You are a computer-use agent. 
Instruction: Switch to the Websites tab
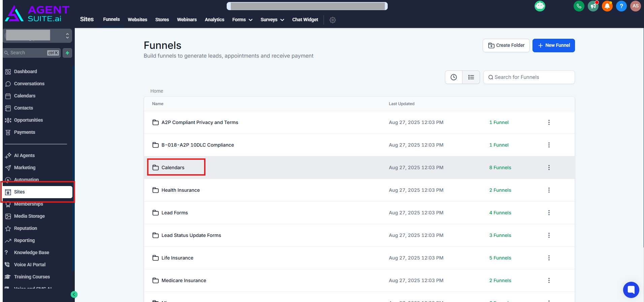click(x=137, y=20)
